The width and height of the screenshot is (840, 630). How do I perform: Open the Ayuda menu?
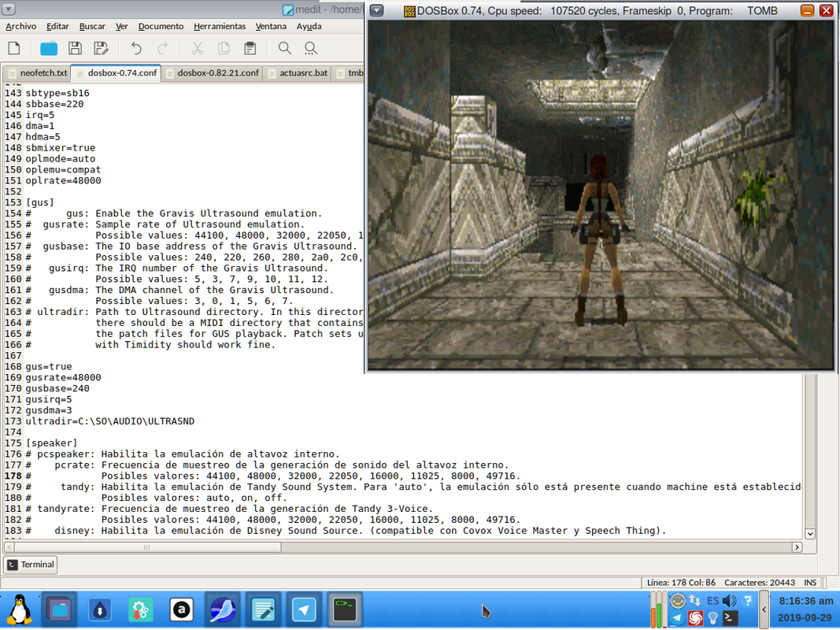pyautogui.click(x=309, y=26)
